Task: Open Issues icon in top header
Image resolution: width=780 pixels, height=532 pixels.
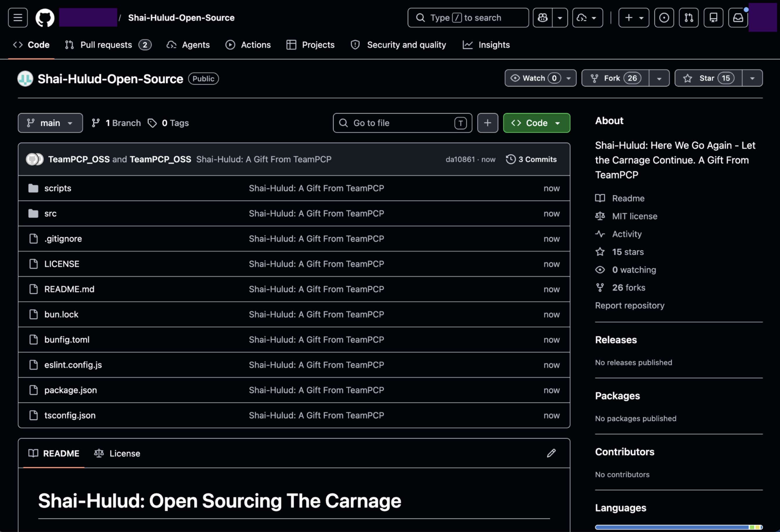Action: click(x=664, y=18)
